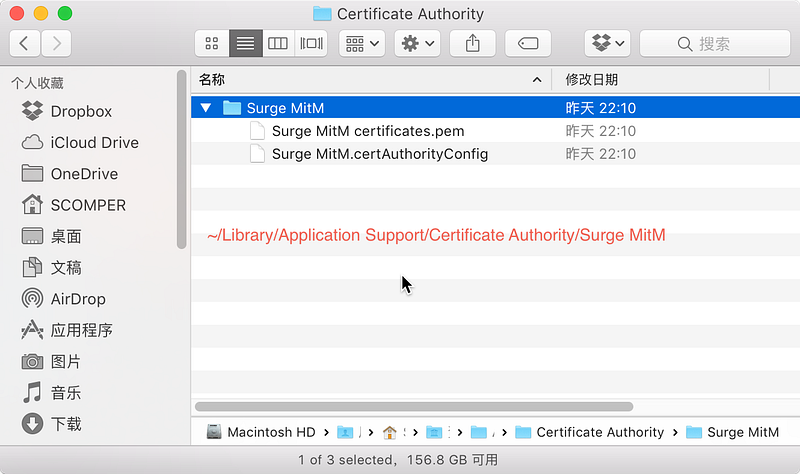
Task: Switch to icon view
Action: click(212, 43)
